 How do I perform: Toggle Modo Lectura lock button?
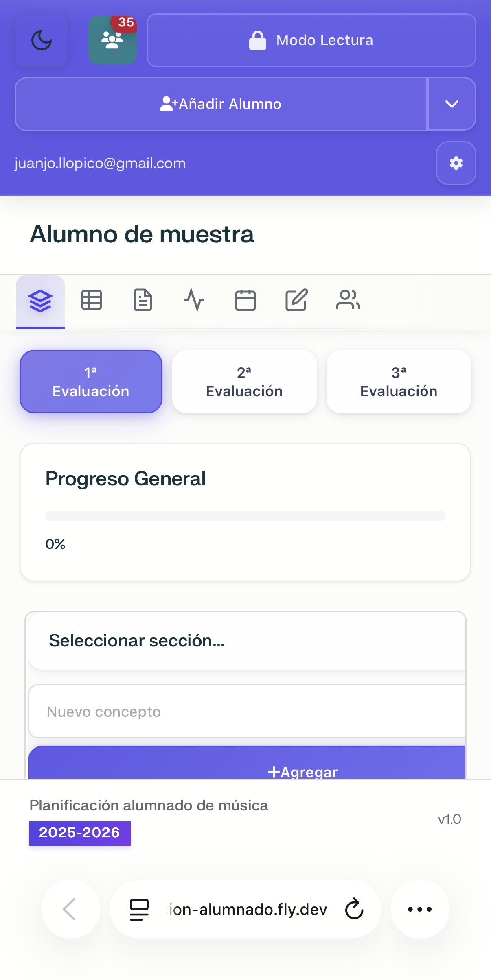tap(311, 40)
